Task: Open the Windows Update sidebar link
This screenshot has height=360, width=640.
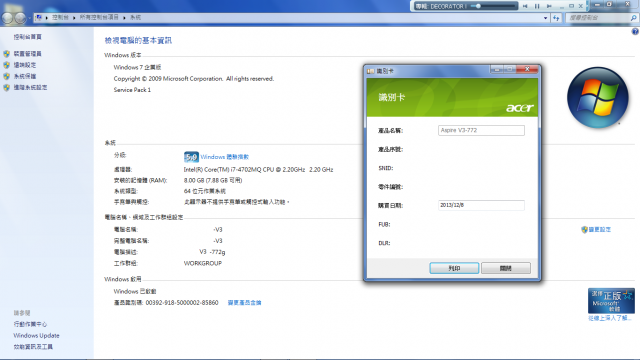Action: 36,336
